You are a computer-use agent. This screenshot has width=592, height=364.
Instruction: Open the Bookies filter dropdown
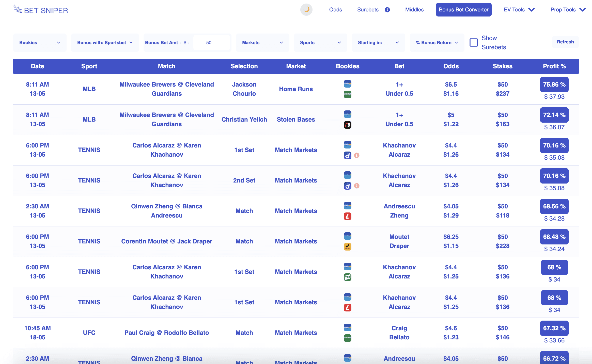(40, 43)
